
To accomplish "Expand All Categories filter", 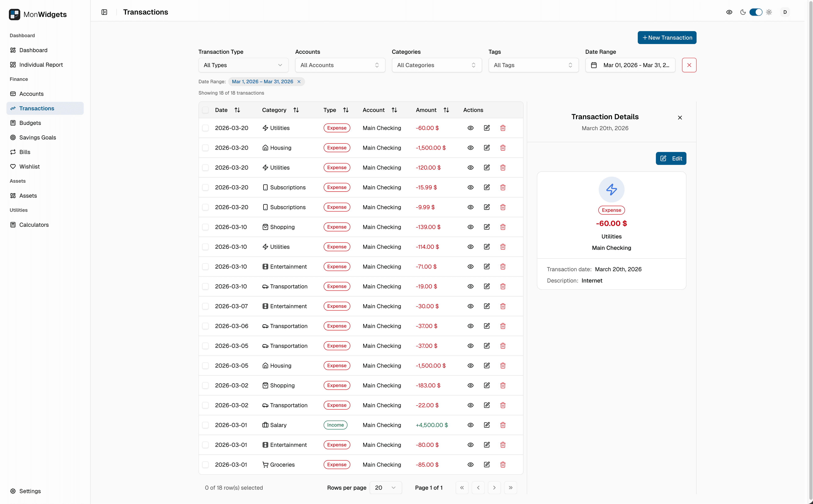I will [x=437, y=65].
